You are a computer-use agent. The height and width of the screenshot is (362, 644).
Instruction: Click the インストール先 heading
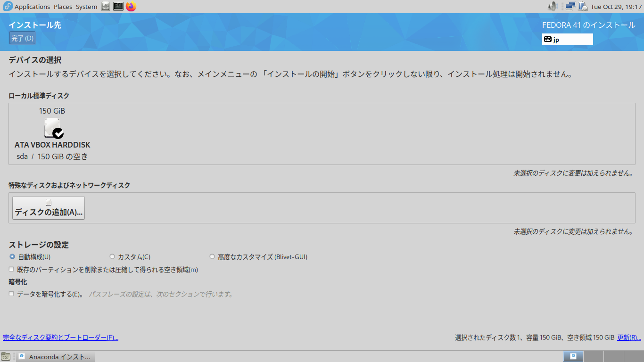click(35, 25)
